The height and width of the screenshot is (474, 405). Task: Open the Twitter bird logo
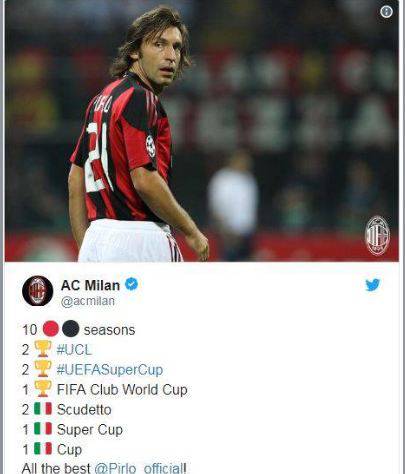pos(372,285)
